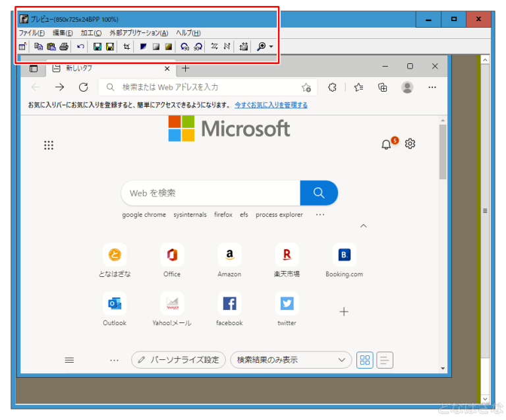Viewport: 506px width, 420px height.
Task: Open the Edge collections icon
Action: coord(383,87)
